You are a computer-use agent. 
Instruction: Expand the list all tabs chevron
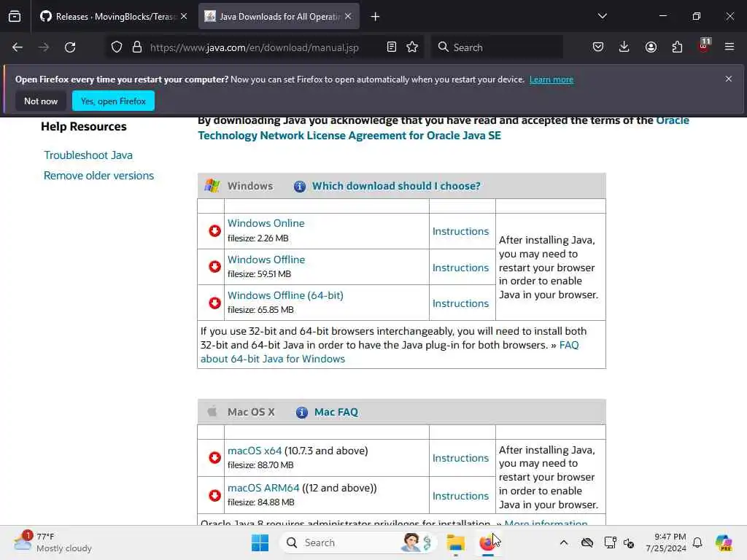point(603,16)
